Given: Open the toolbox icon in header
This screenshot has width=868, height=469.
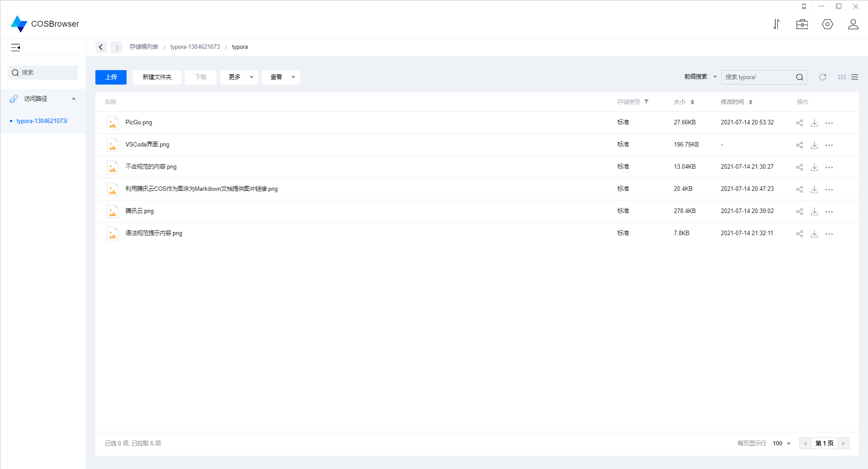Looking at the screenshot, I should 802,24.
